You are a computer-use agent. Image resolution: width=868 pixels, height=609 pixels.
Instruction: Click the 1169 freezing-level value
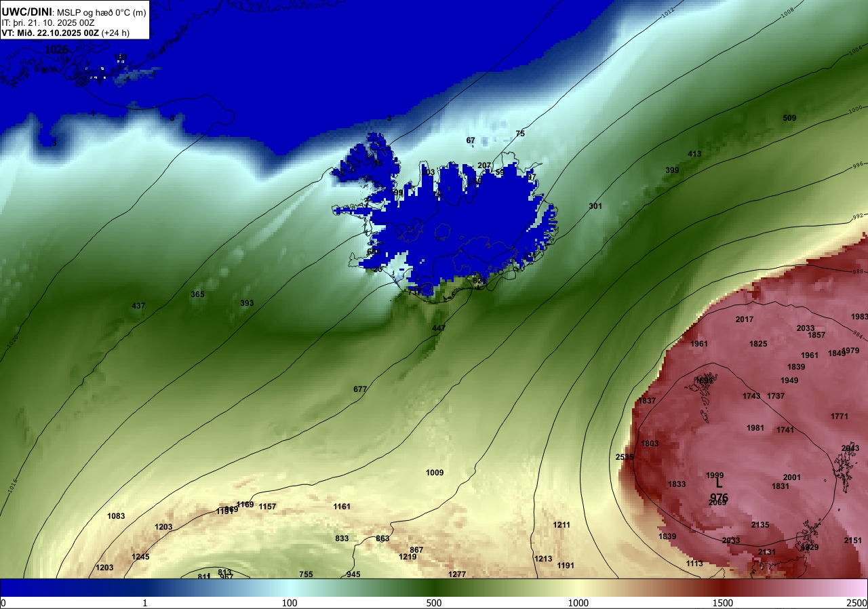click(245, 505)
